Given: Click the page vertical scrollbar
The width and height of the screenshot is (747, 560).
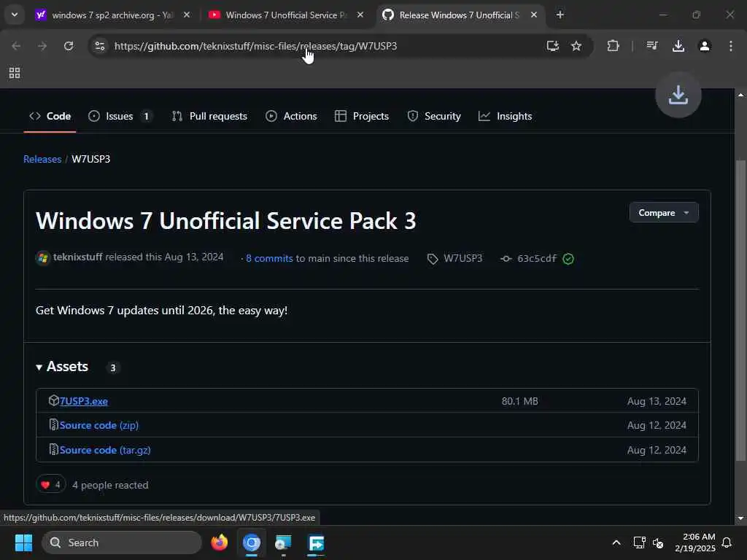Looking at the screenshot, I should coord(740,309).
